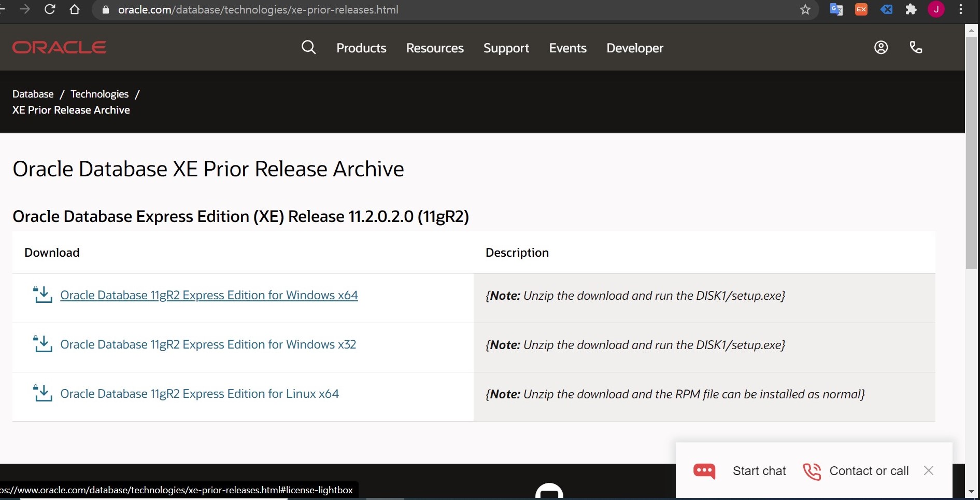Viewport: 980px width, 500px height.
Task: Click download icon for Windows x64 edition
Action: pyautogui.click(x=42, y=295)
